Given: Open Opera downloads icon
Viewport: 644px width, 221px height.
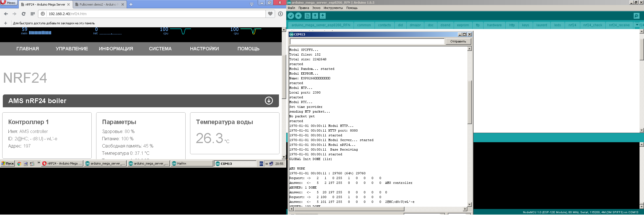Looking at the screenshot, I should coord(280,14).
